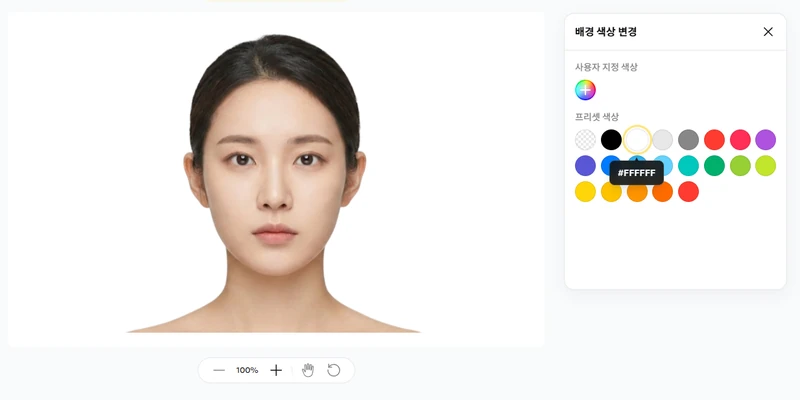This screenshot has height=400, width=800.
Task: Choose the teal preset swatch
Action: 688,166
